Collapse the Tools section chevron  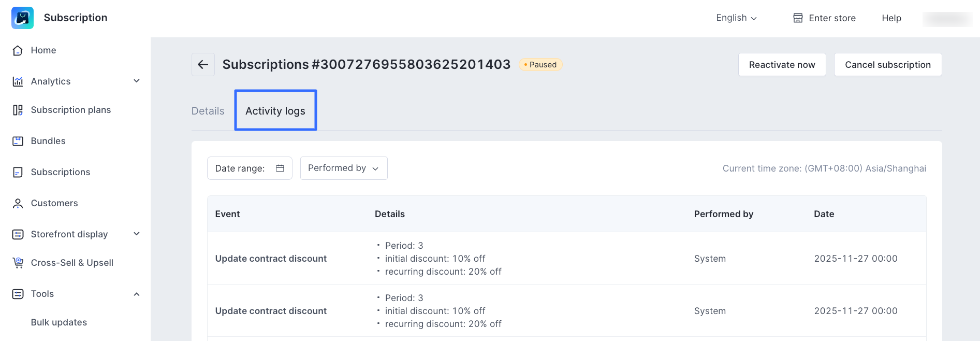(137, 294)
